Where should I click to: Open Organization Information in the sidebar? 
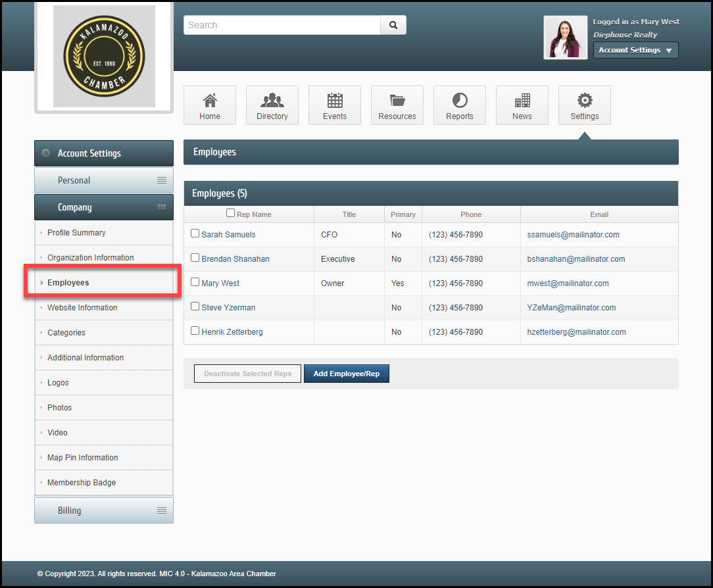(91, 258)
